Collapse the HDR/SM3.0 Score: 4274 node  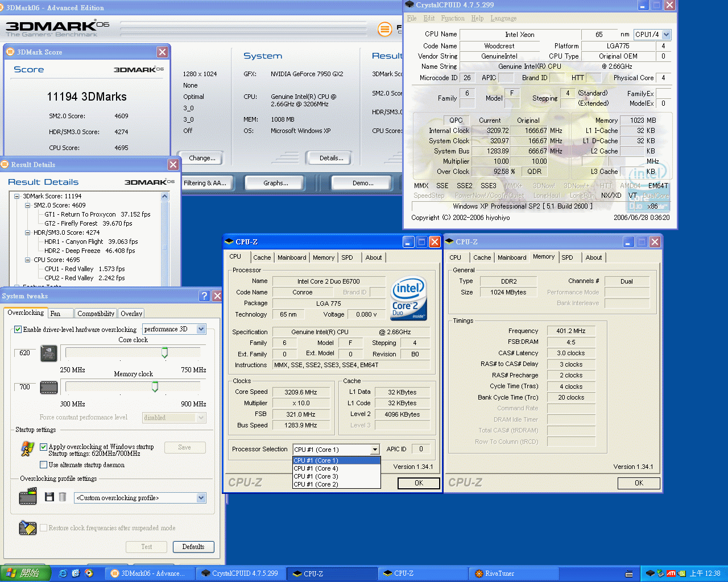coord(27,232)
